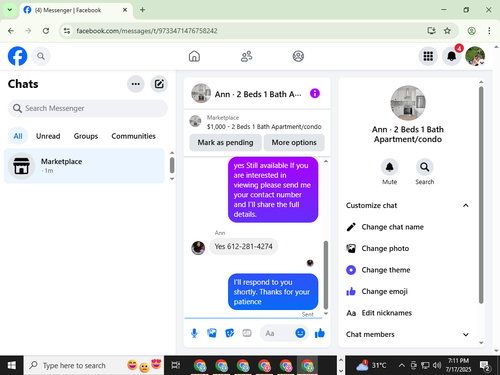Click Ann's avatar beside phone message
This screenshot has width=500, height=375.
point(198,248)
